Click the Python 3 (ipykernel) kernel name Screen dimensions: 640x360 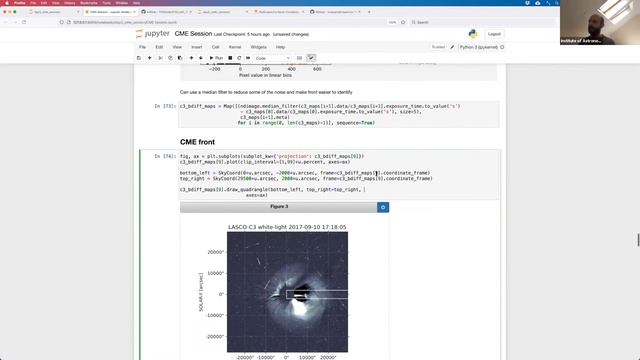[x=478, y=47]
